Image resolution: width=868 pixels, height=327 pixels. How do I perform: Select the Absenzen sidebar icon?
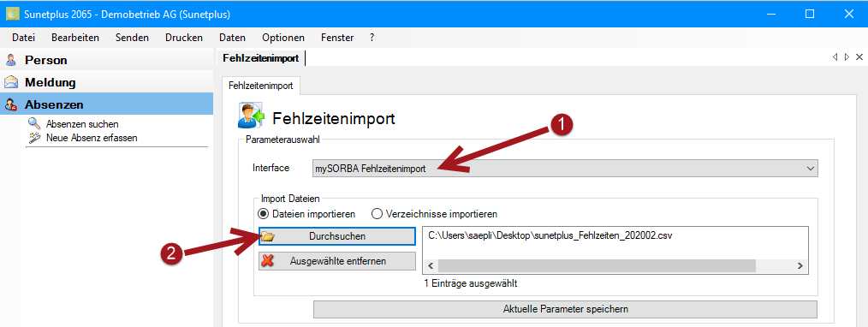[x=11, y=104]
